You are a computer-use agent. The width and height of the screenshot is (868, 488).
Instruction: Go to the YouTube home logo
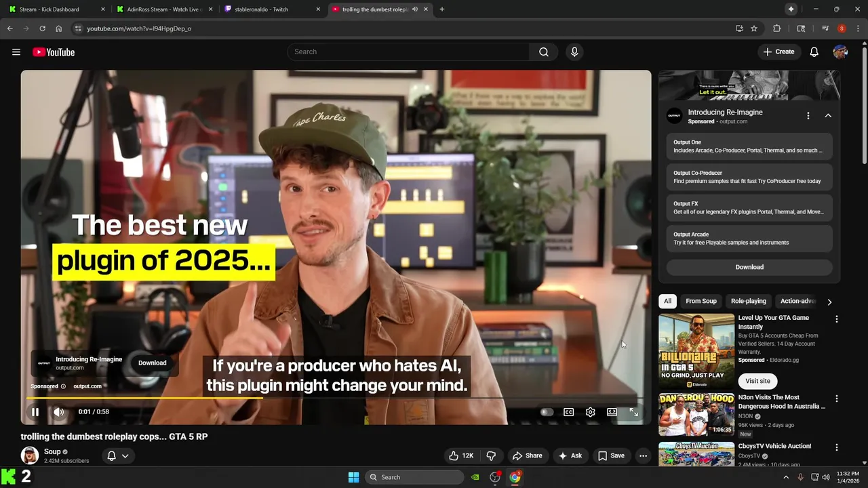(x=54, y=52)
